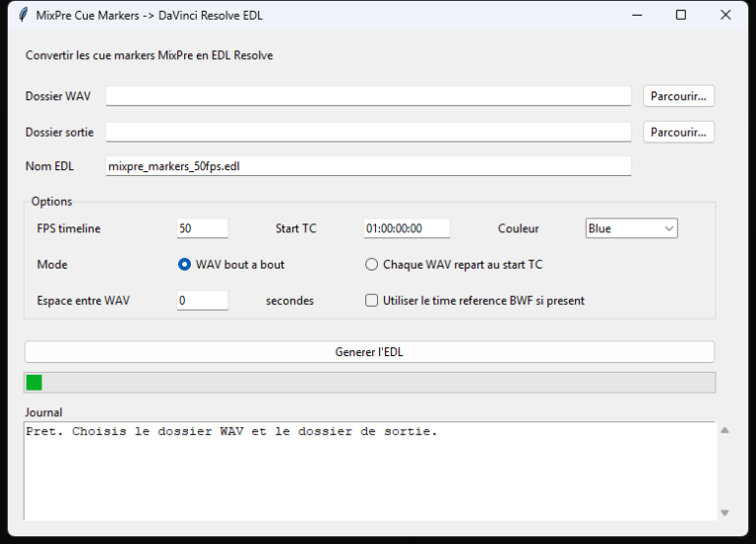The image size is (756, 544).
Task: Click the feather app icon in title bar
Action: click(24, 15)
